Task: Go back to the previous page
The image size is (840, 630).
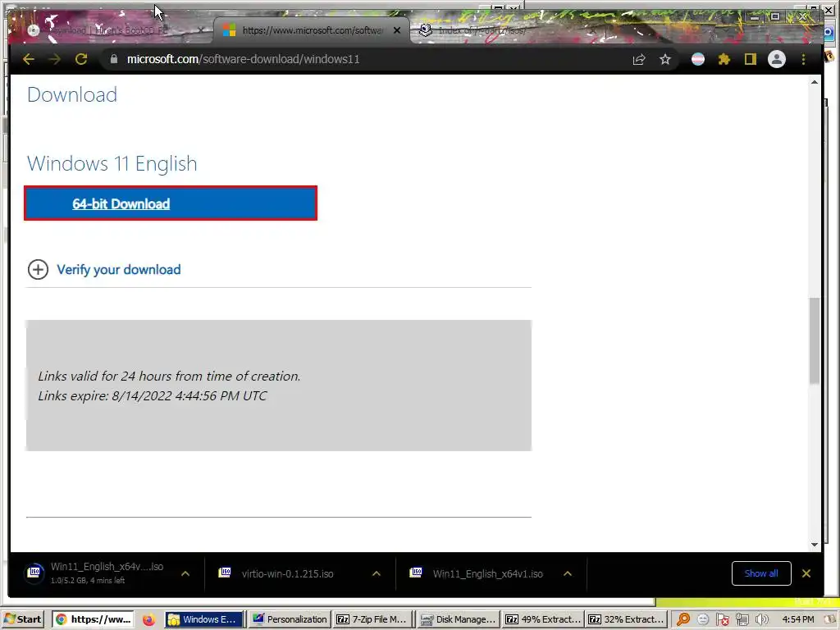Action: (x=29, y=59)
